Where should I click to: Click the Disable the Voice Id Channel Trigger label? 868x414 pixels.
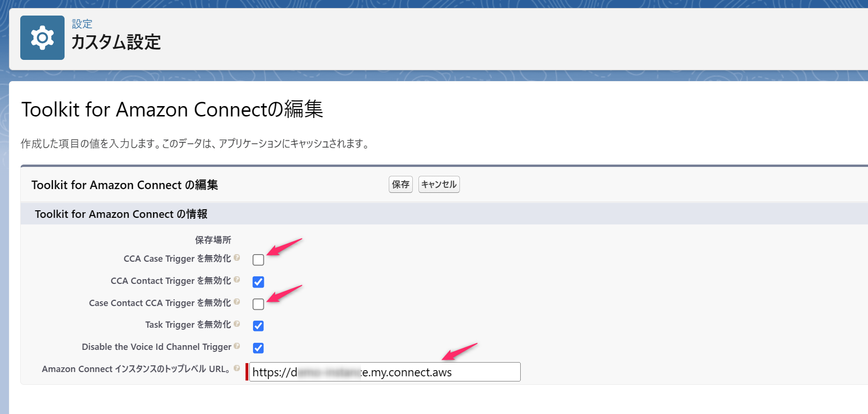point(156,347)
